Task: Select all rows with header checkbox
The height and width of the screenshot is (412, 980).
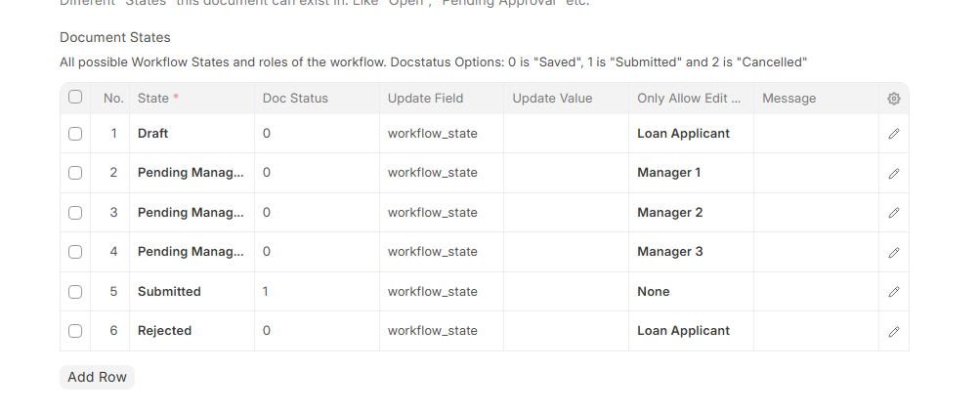Action: pos(75,98)
